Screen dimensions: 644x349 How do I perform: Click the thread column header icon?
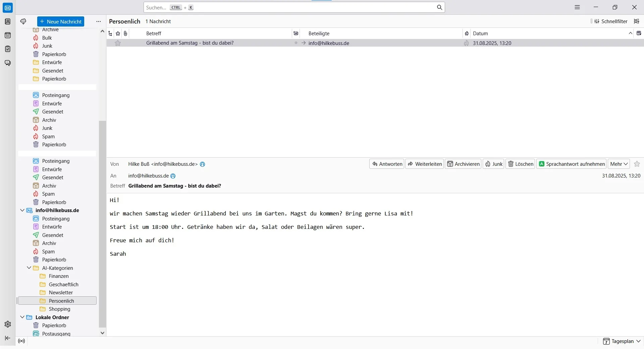click(x=110, y=34)
